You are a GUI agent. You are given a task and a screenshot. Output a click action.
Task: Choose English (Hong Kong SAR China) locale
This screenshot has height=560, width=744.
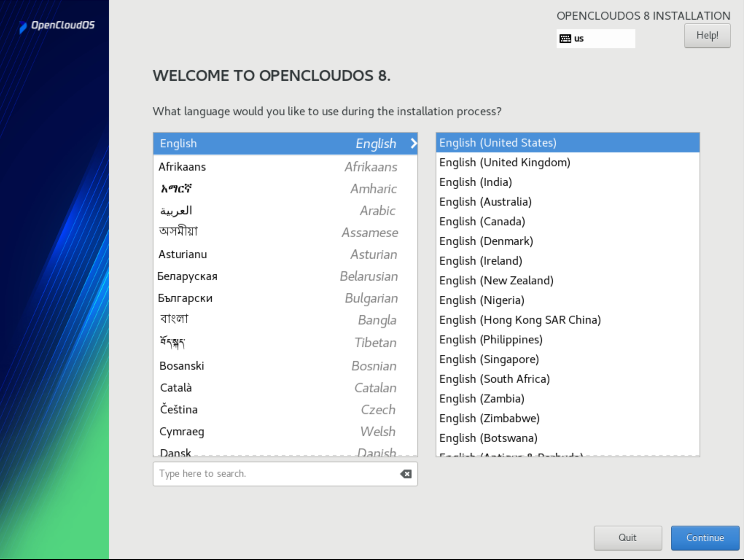[568, 320]
